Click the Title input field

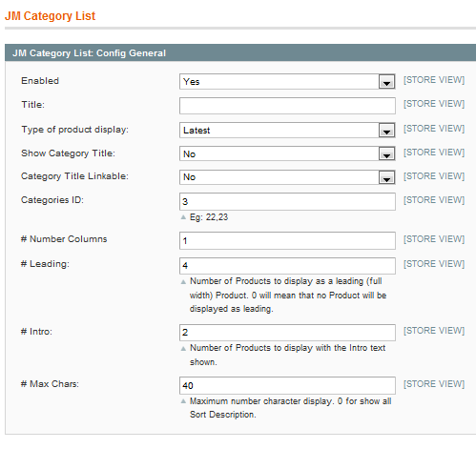pyautogui.click(x=287, y=106)
